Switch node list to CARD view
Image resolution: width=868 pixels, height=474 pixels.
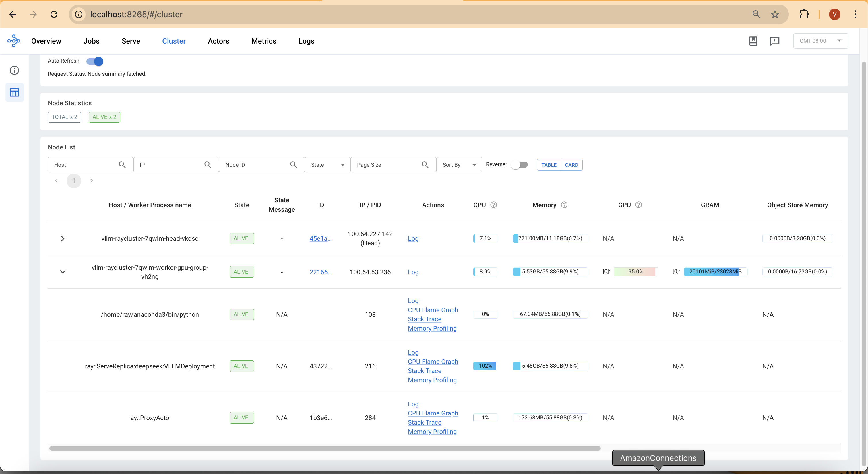pos(571,165)
